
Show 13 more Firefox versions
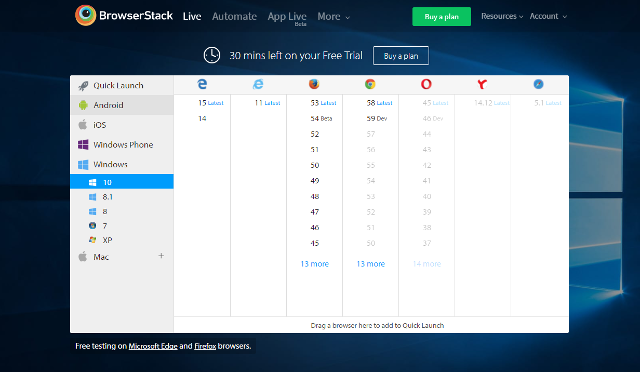(315, 264)
